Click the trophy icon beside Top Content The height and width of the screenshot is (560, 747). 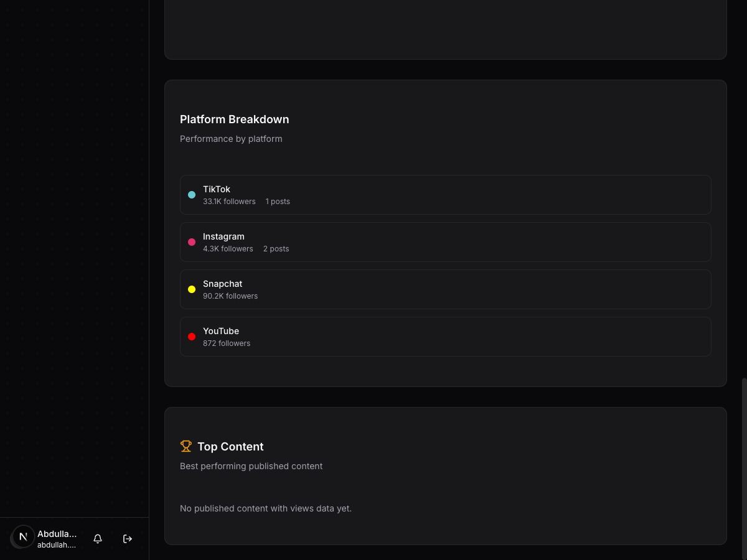(186, 446)
